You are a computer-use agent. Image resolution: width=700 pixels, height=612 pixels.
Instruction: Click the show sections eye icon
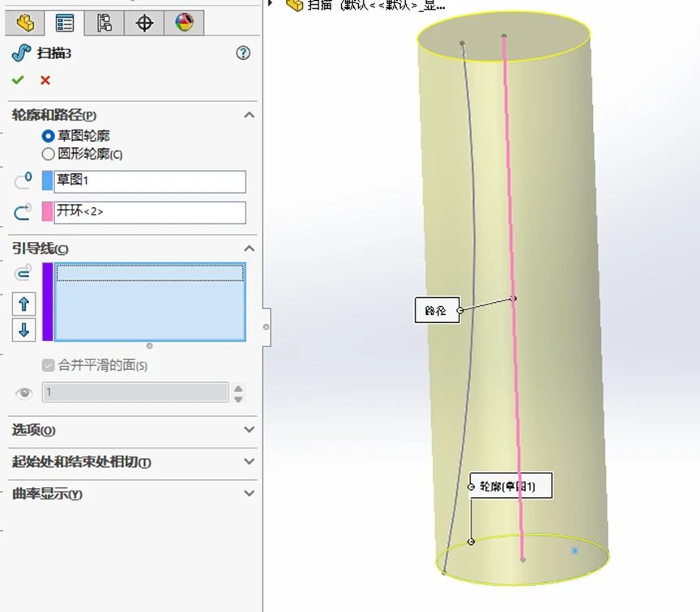(24, 393)
